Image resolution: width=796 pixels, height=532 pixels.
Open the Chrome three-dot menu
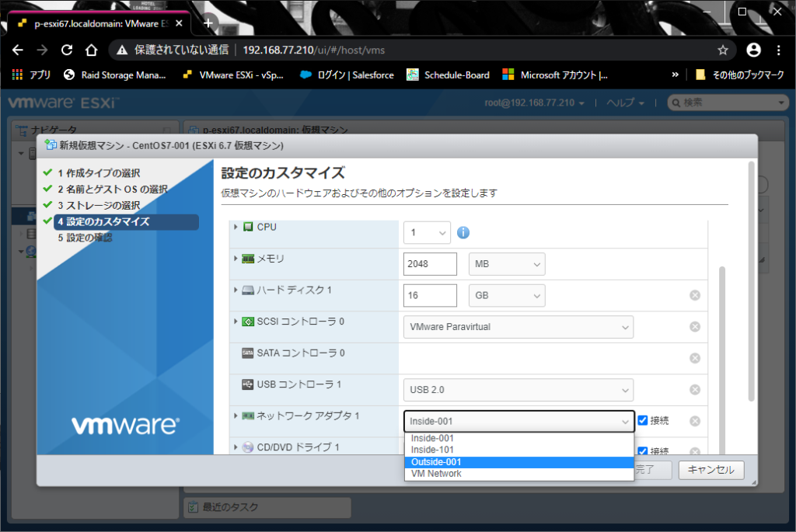pyautogui.click(x=778, y=50)
